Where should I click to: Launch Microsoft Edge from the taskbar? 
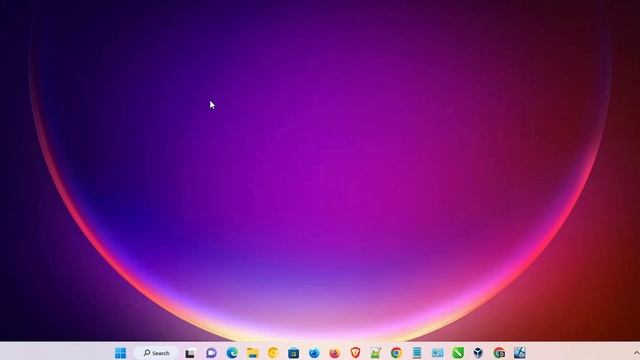(232, 353)
